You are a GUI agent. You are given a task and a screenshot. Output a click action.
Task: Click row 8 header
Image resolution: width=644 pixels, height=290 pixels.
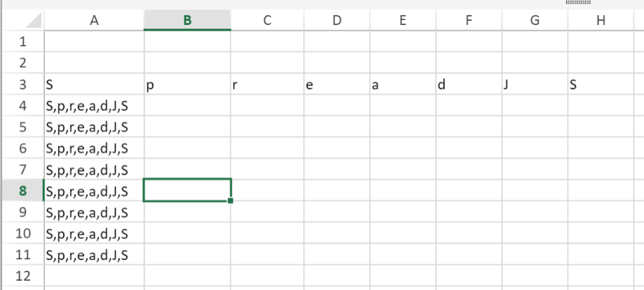point(21,191)
